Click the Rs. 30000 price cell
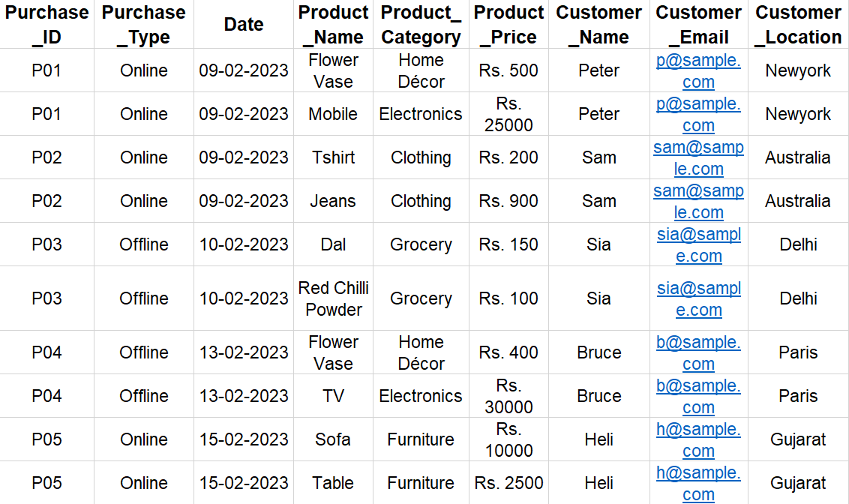 (x=508, y=396)
